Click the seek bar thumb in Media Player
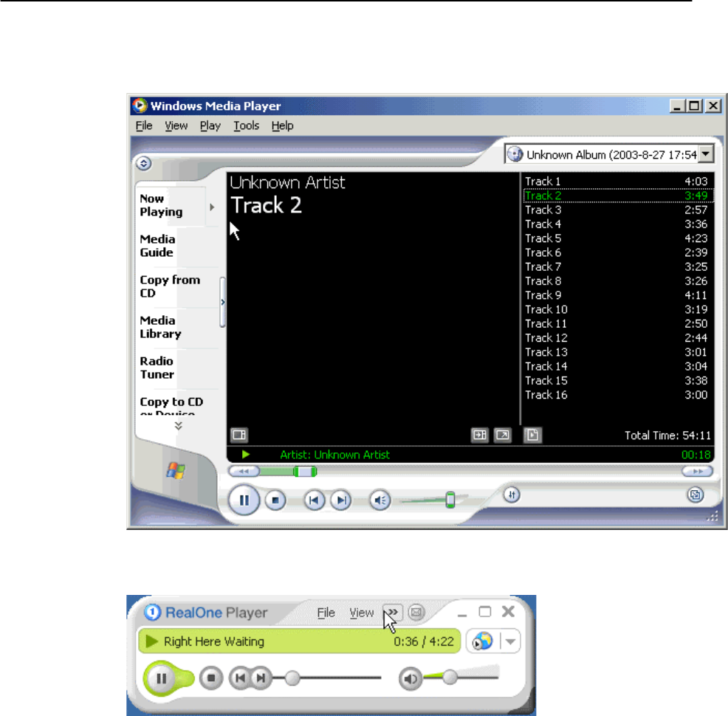The height and width of the screenshot is (716, 728). 305,472
